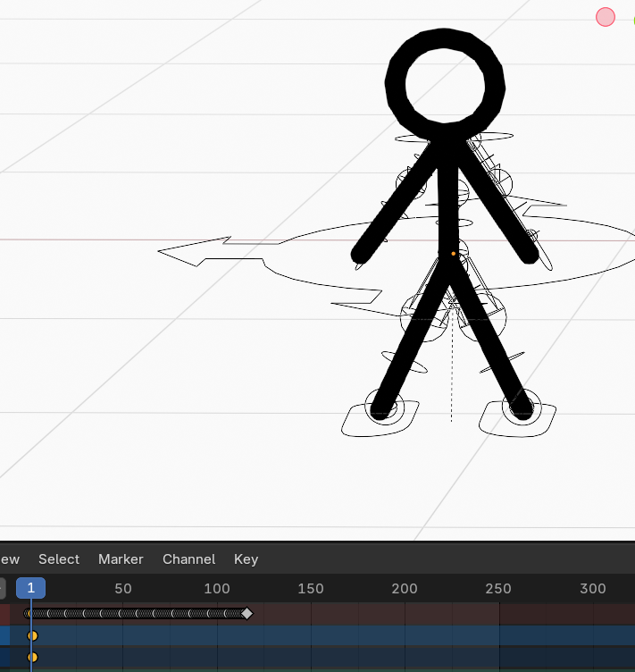Open the Select menu in the timeline
The height and width of the screenshot is (672, 635).
click(59, 559)
